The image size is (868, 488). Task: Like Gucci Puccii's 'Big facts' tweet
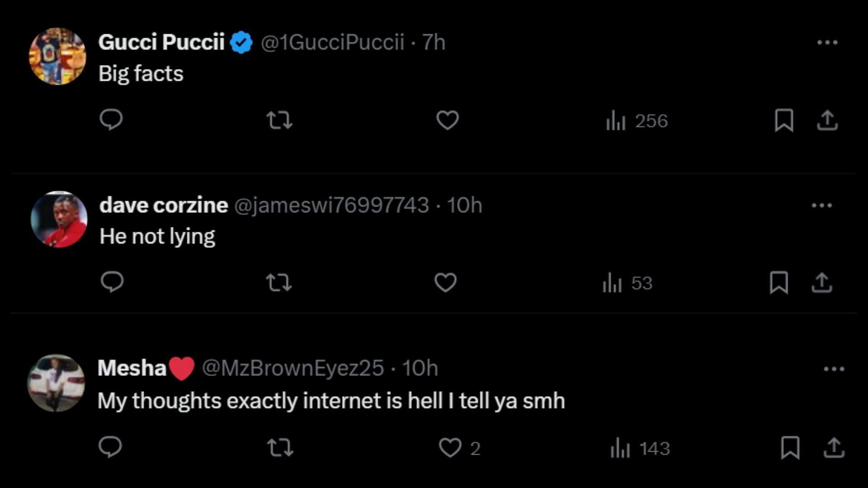click(x=448, y=120)
